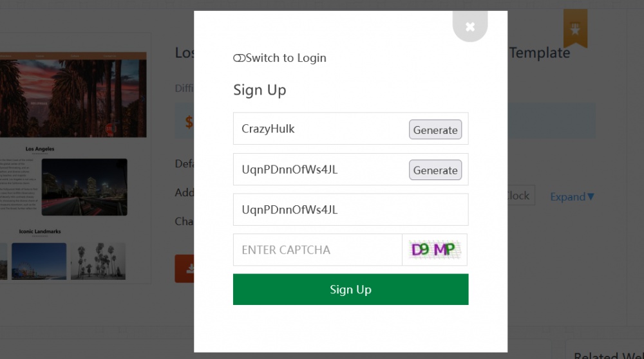The image size is (644, 359).
Task: Toggle the Switch to Login switch
Action: [x=239, y=58]
